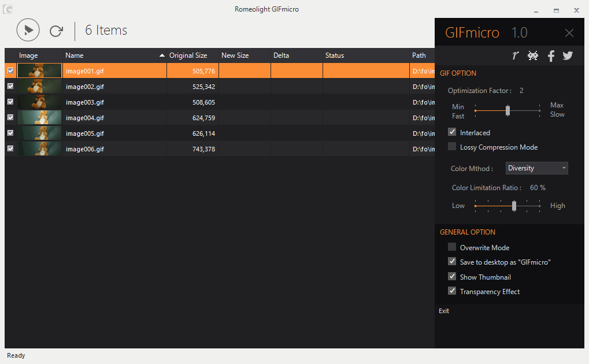Click the Exit link
This screenshot has width=589, height=364.
(x=443, y=311)
